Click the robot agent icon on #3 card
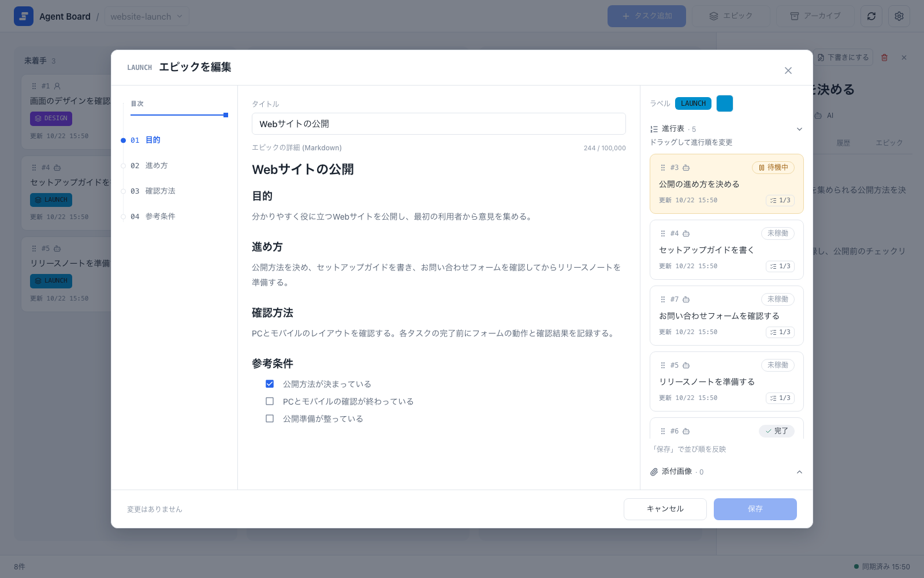The height and width of the screenshot is (578, 924). tap(686, 168)
